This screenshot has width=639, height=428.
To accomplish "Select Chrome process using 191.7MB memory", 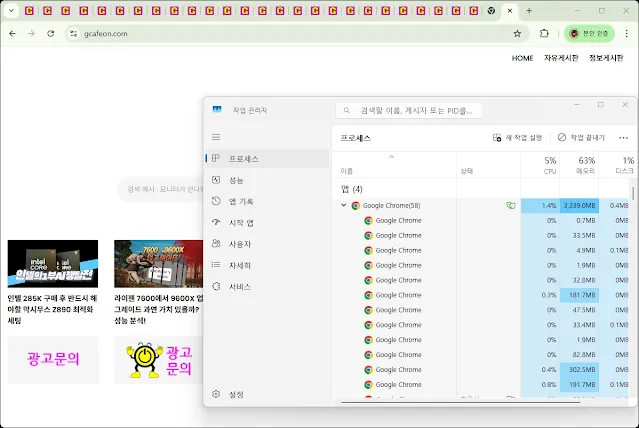I will 480,385.
